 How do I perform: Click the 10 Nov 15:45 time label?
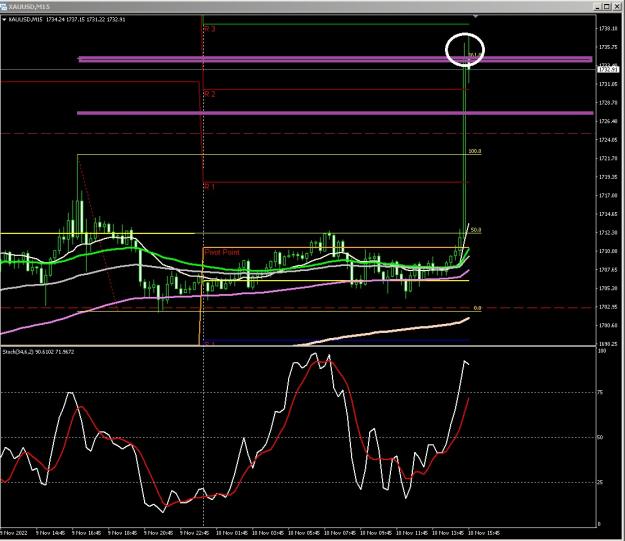pyautogui.click(x=484, y=533)
